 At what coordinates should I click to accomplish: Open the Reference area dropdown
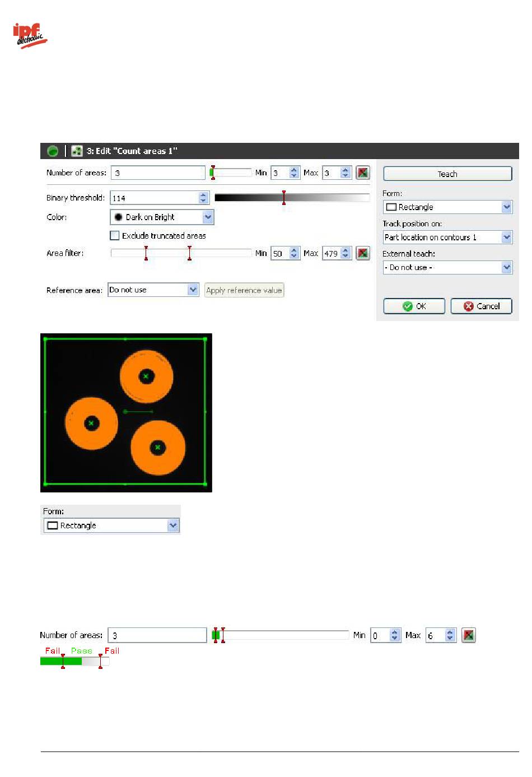(153, 290)
